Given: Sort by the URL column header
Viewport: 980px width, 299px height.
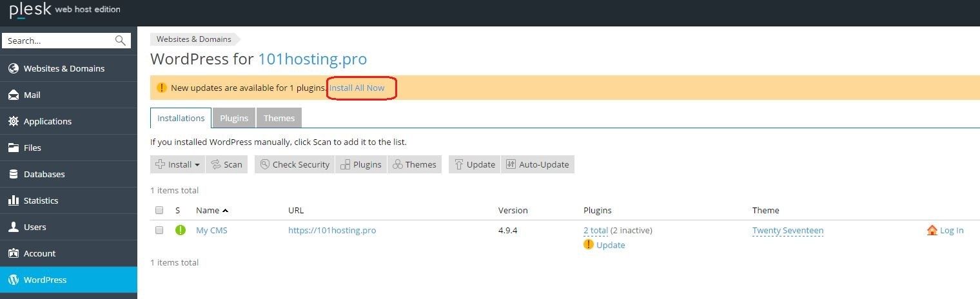Looking at the screenshot, I should point(296,210).
